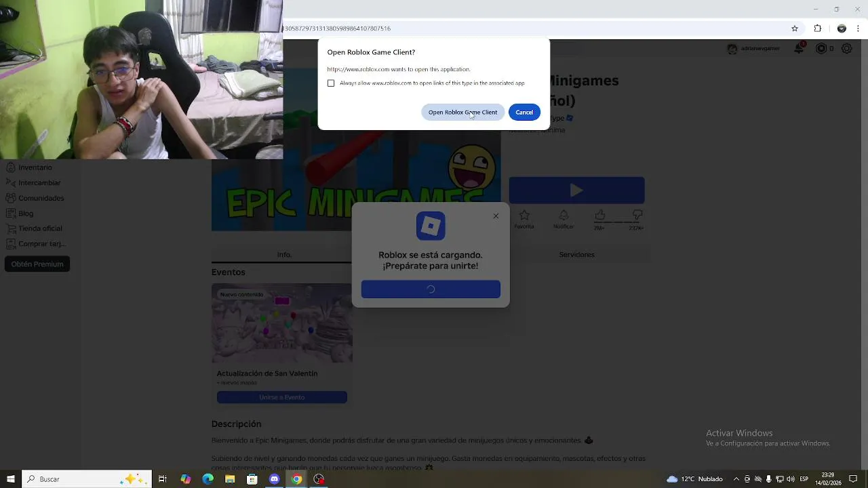This screenshot has width=868, height=488.
Task: Switch ESP keyboard language indicator
Action: click(x=804, y=479)
